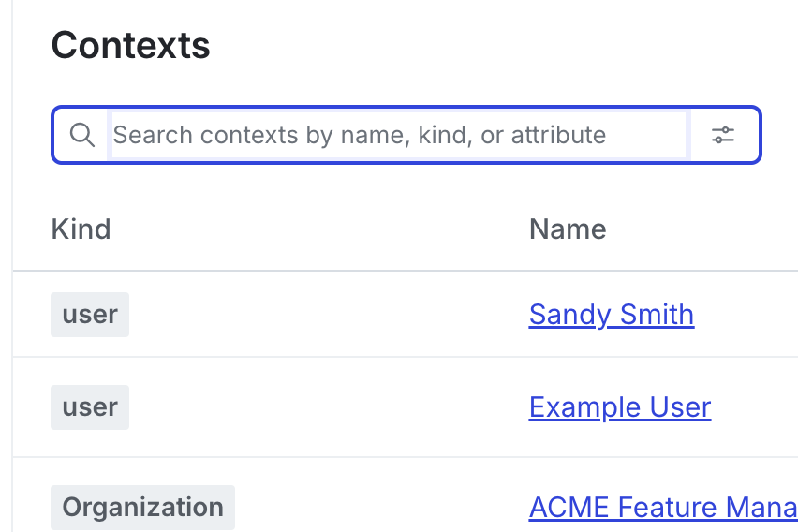Open the Sandy Smith context link
The width and height of the screenshot is (798, 532).
(x=612, y=315)
